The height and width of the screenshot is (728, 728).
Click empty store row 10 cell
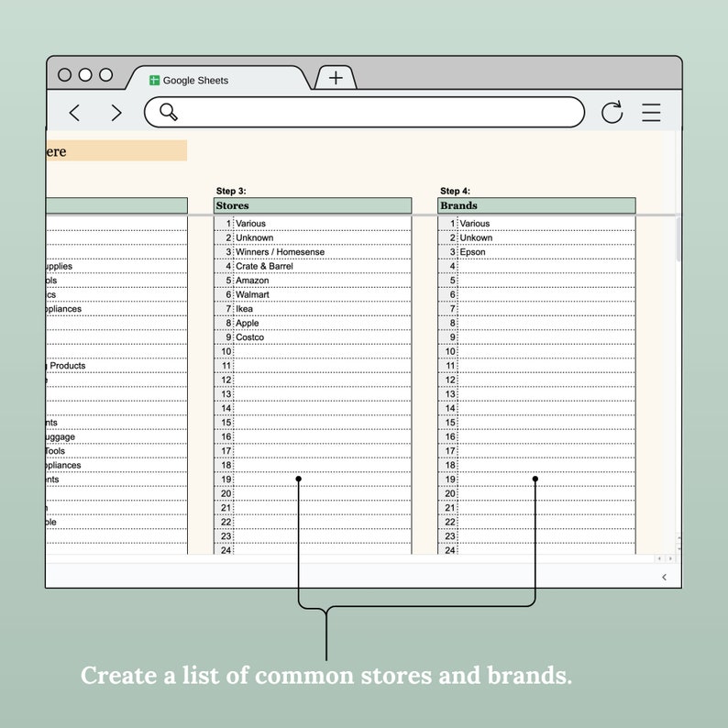pyautogui.click(x=322, y=351)
